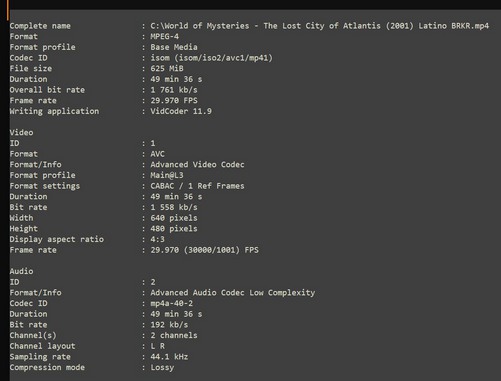Select the CABAC / 1 Ref Frames value
501x381 pixels.
coord(197,186)
